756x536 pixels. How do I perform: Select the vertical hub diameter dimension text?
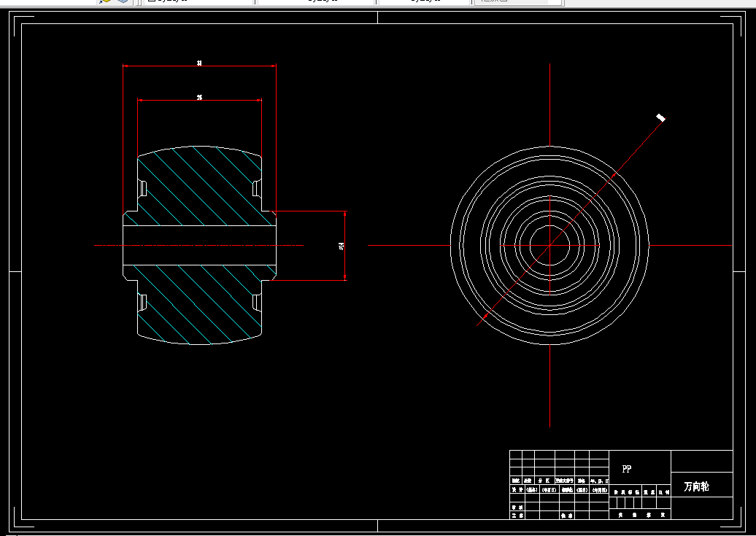[342, 246]
